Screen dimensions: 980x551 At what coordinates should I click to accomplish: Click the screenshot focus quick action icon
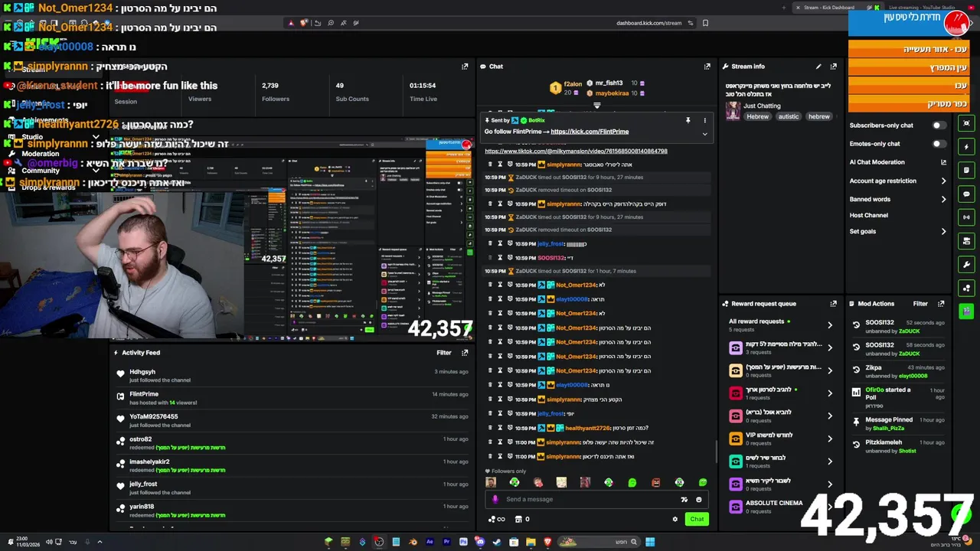966,122
